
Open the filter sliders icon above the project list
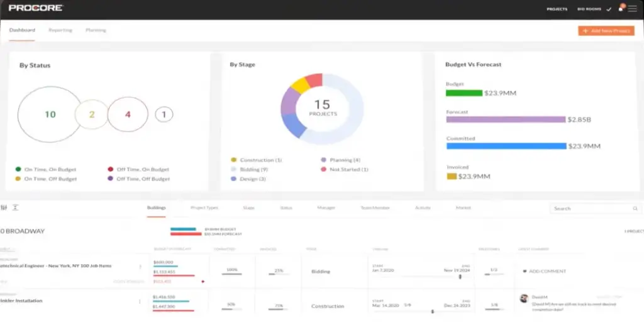[4, 208]
